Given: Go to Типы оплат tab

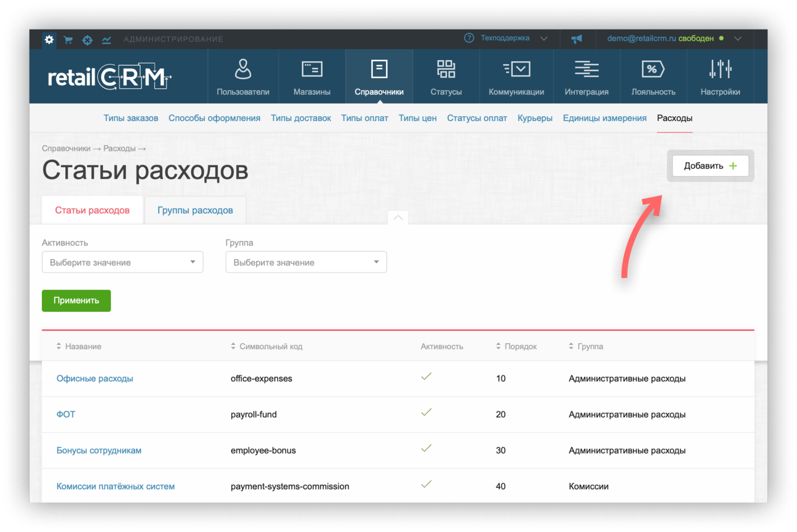Looking at the screenshot, I should (364, 118).
